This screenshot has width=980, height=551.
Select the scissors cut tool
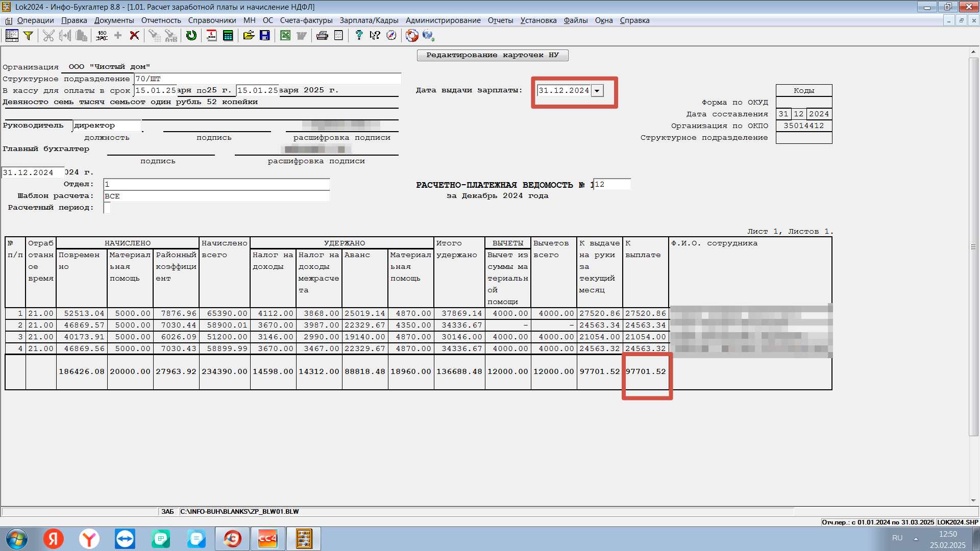click(48, 35)
